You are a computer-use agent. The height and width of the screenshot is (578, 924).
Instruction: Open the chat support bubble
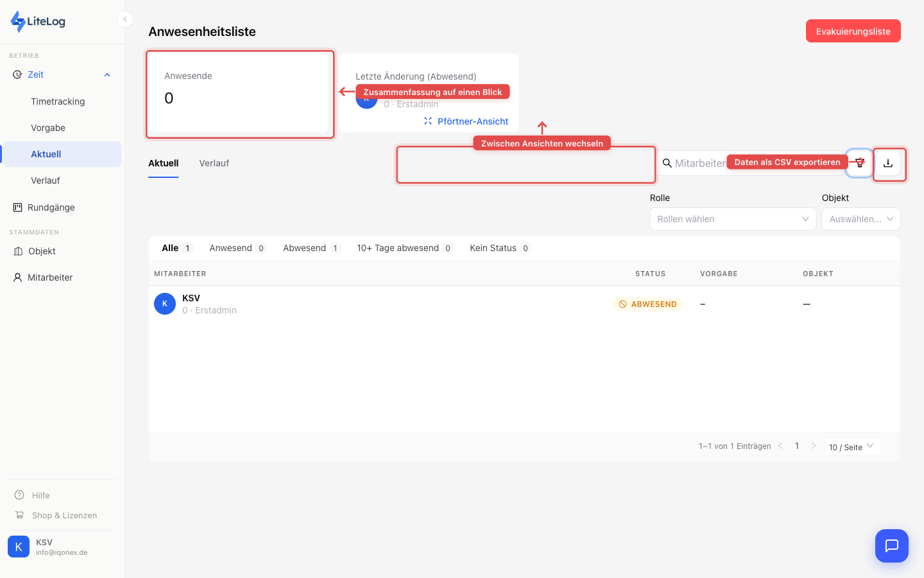point(891,546)
